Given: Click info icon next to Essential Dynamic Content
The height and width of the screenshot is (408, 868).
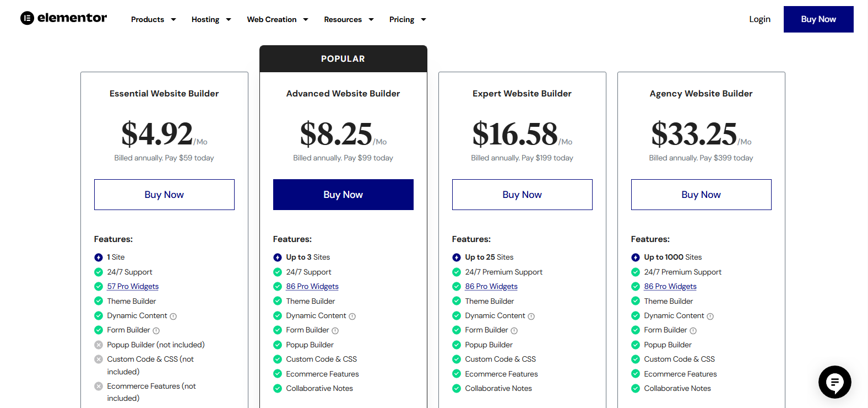Looking at the screenshot, I should pyautogui.click(x=173, y=316).
